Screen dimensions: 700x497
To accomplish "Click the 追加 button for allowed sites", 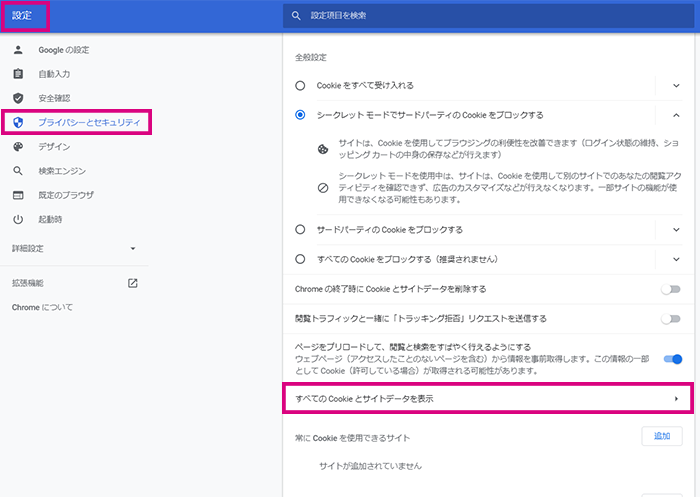I will [x=662, y=436].
